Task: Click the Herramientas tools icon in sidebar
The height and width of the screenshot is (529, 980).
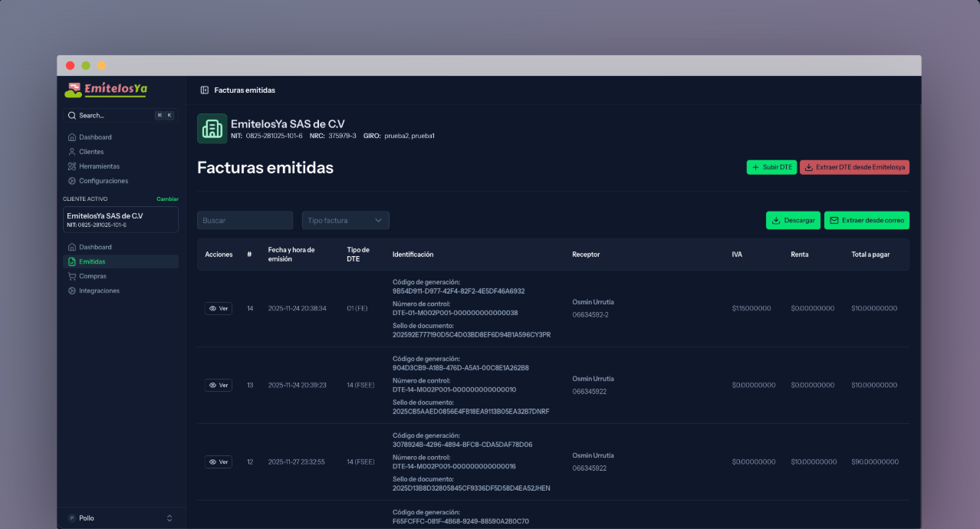Action: [x=72, y=166]
